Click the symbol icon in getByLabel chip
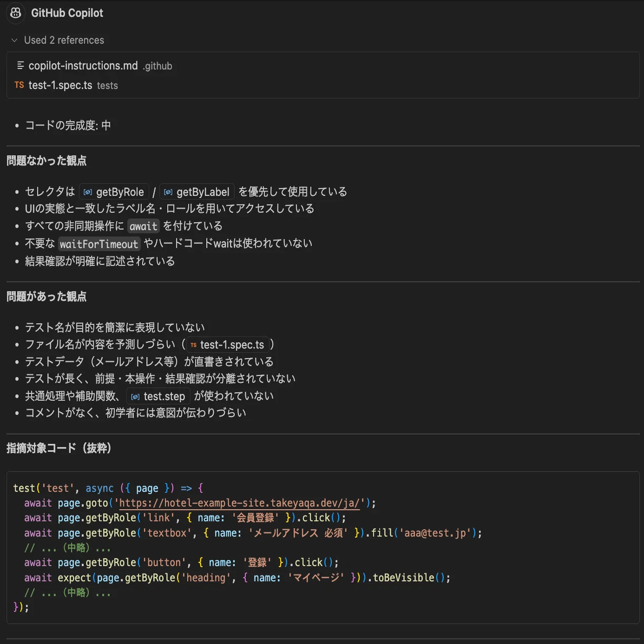Image resolution: width=644 pixels, height=644 pixels. click(x=168, y=192)
